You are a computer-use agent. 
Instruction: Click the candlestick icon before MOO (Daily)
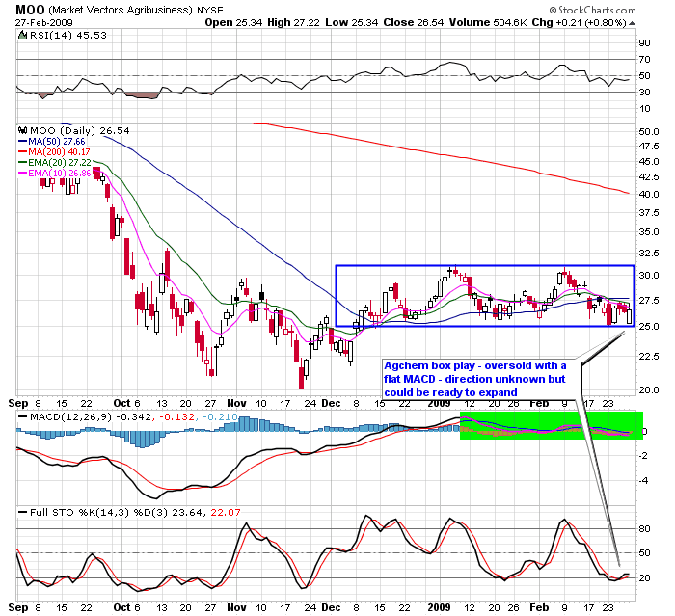coord(23,130)
